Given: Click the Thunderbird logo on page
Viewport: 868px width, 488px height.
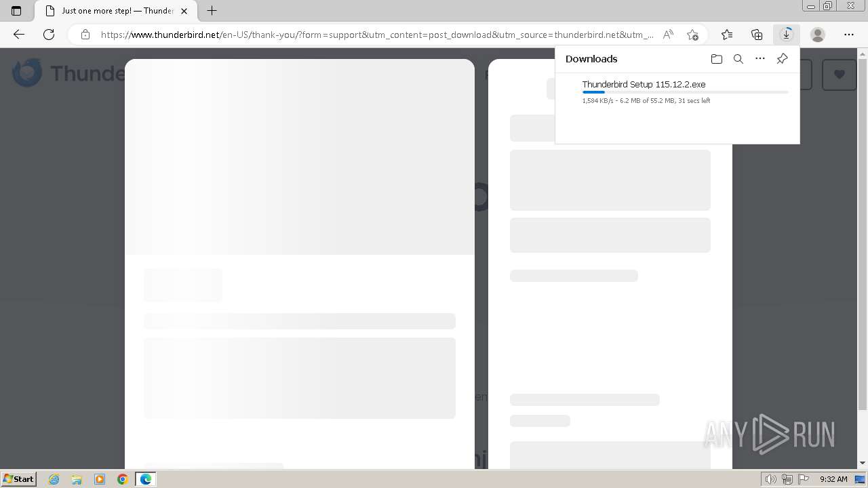Looking at the screenshot, I should tap(68, 73).
